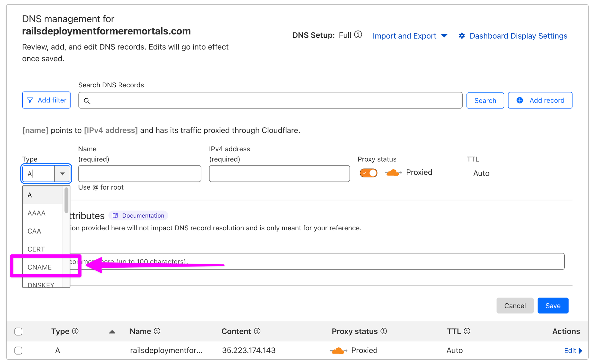
Task: Click the IPv4 address input field
Action: (279, 174)
